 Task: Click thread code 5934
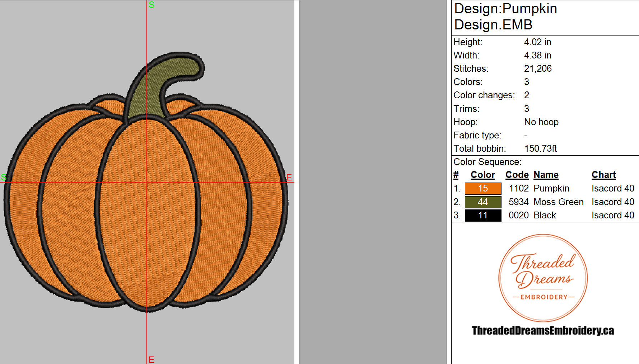tap(519, 202)
